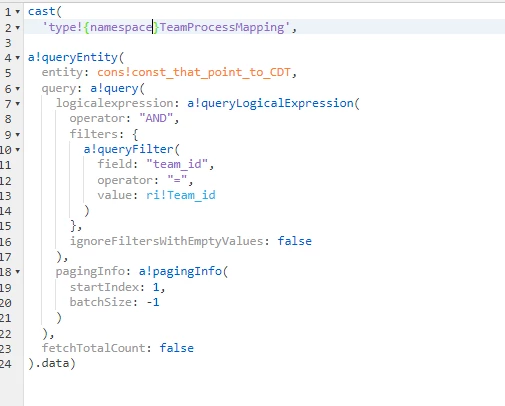Screen dimensions: 505x406
Task: Collapse the fold arrow on line 2
Action: click(18, 28)
